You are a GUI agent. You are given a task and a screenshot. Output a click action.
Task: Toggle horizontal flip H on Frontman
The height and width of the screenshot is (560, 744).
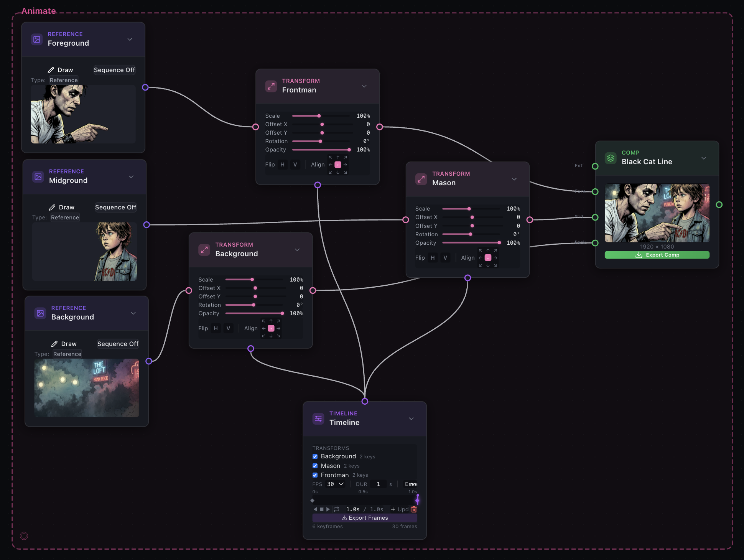282,165
